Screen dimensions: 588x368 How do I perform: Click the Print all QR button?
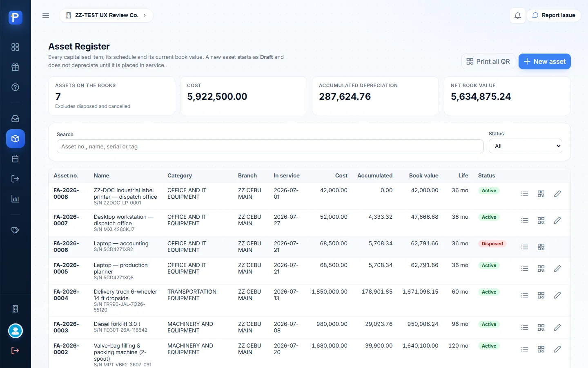[488, 61]
